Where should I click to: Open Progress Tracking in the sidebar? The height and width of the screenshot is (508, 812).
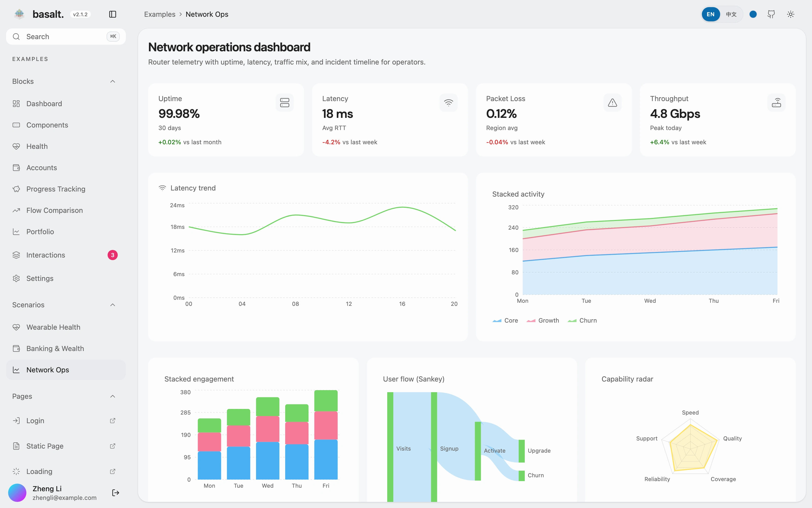pos(66,189)
